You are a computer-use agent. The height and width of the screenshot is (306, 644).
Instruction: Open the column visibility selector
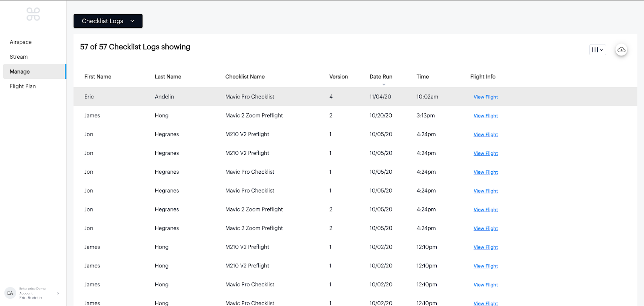[598, 50]
